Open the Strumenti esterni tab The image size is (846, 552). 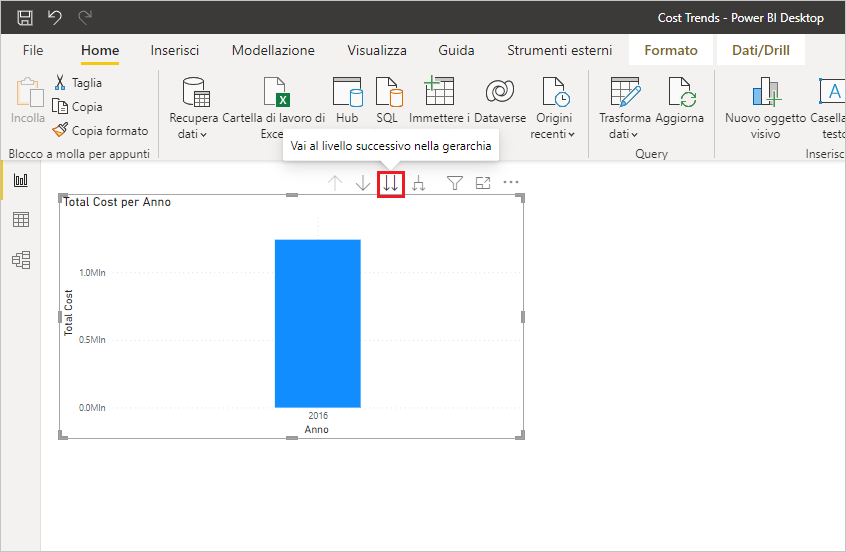(x=560, y=50)
